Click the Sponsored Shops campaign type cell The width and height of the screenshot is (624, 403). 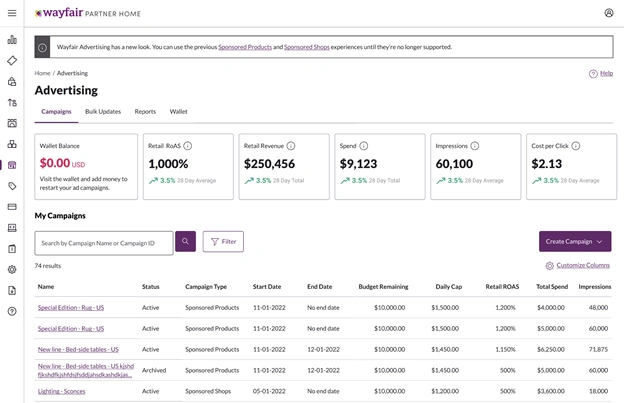(x=208, y=391)
